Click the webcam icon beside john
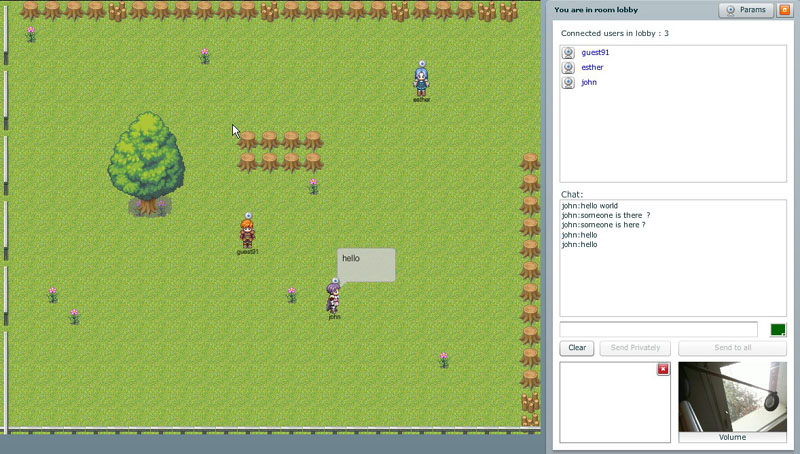800x454 pixels. click(x=569, y=82)
